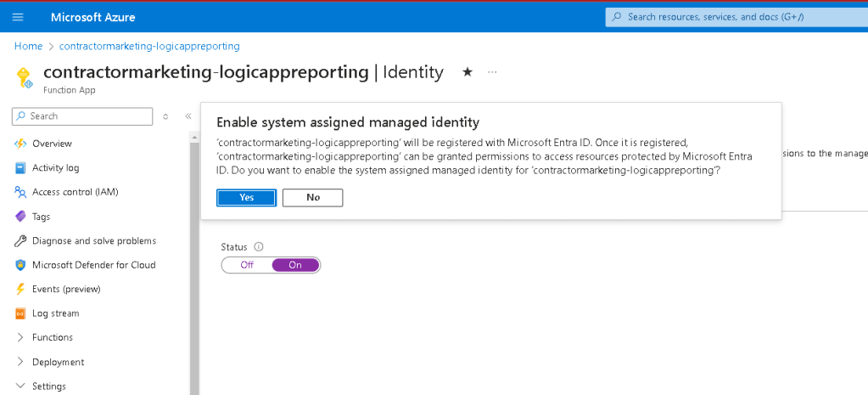This screenshot has width=868, height=395.
Task: Open Microsoft Defender for Cloud item
Action: pos(95,265)
